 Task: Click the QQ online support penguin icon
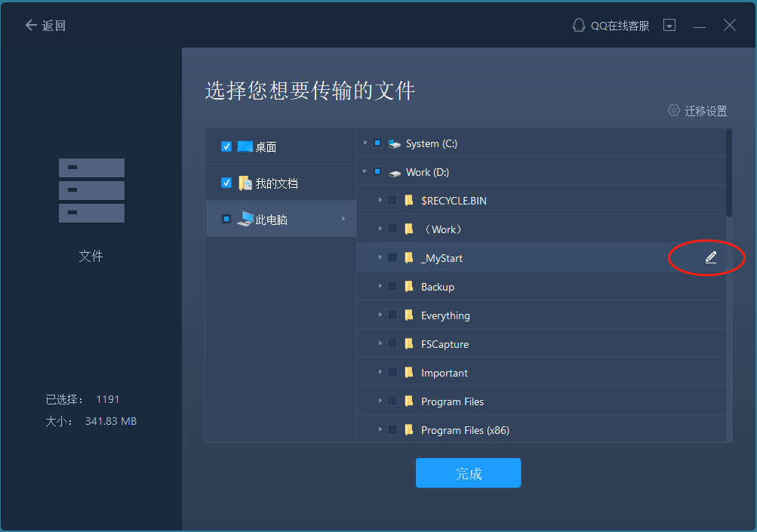(579, 26)
